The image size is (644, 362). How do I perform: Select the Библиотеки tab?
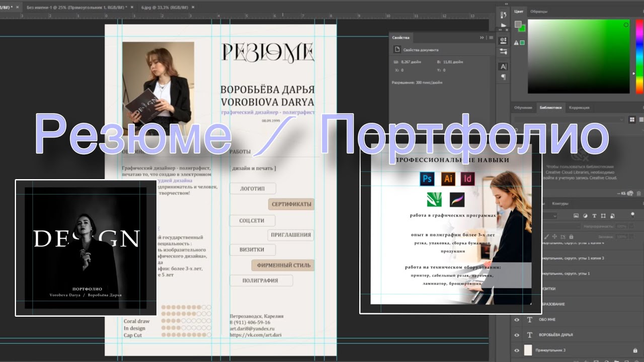tap(550, 108)
